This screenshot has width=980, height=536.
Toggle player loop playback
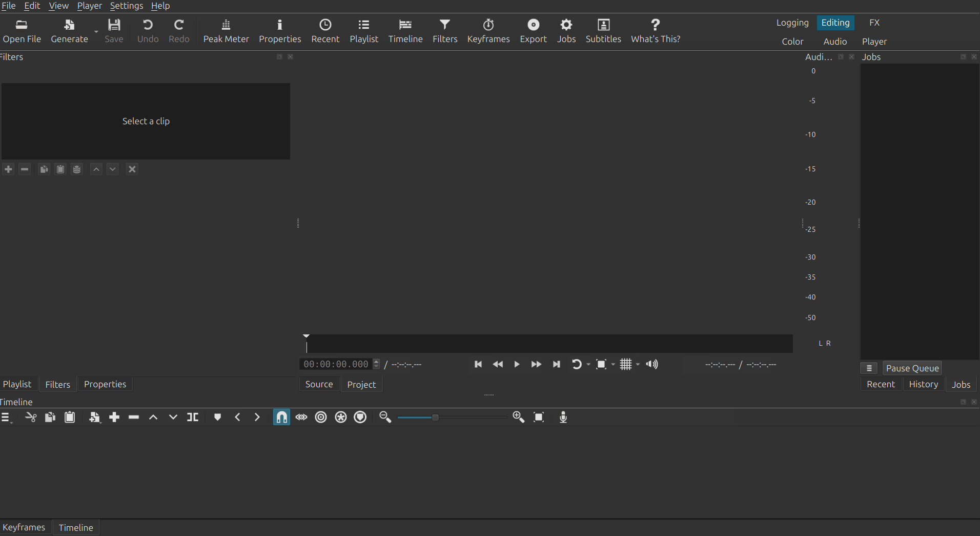pos(576,364)
